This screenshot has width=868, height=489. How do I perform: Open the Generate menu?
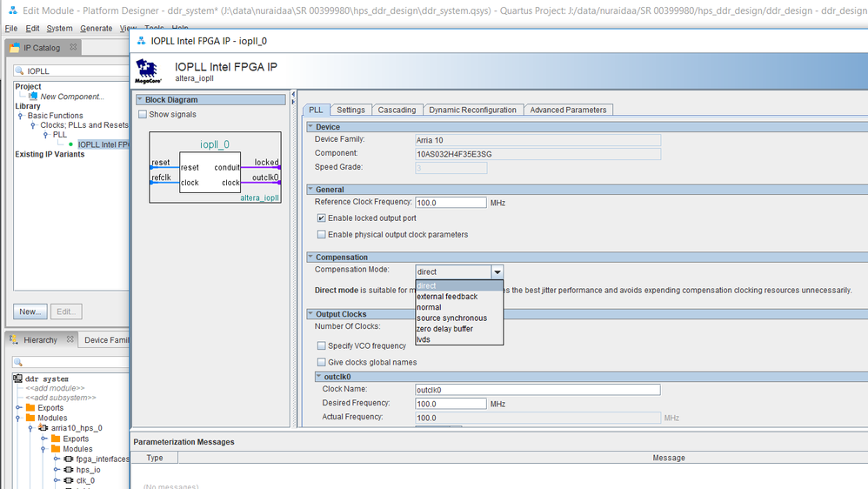click(96, 29)
